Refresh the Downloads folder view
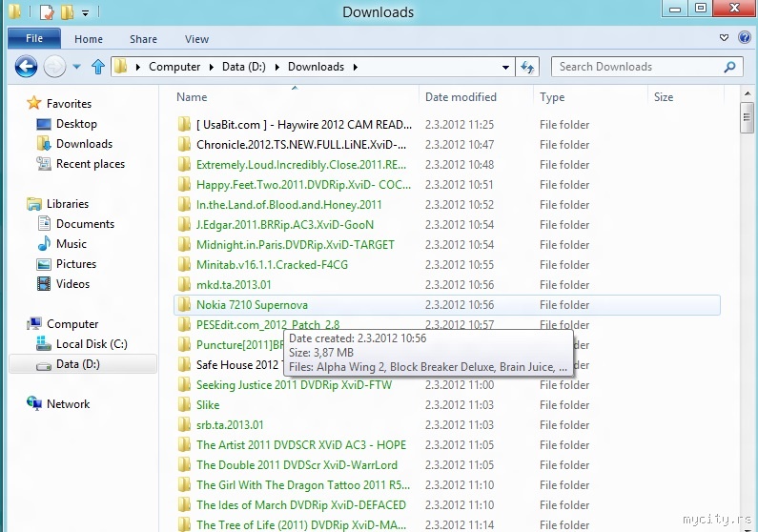Image resolution: width=758 pixels, height=532 pixels. click(x=527, y=67)
